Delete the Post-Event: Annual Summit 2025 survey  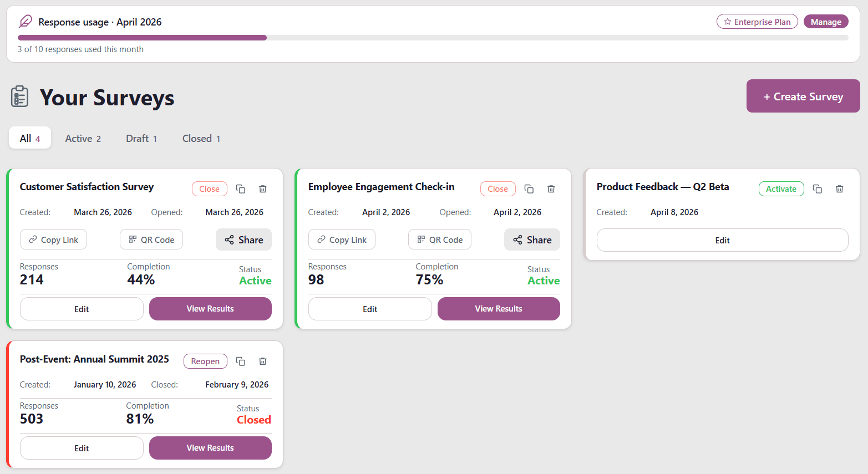(262, 361)
